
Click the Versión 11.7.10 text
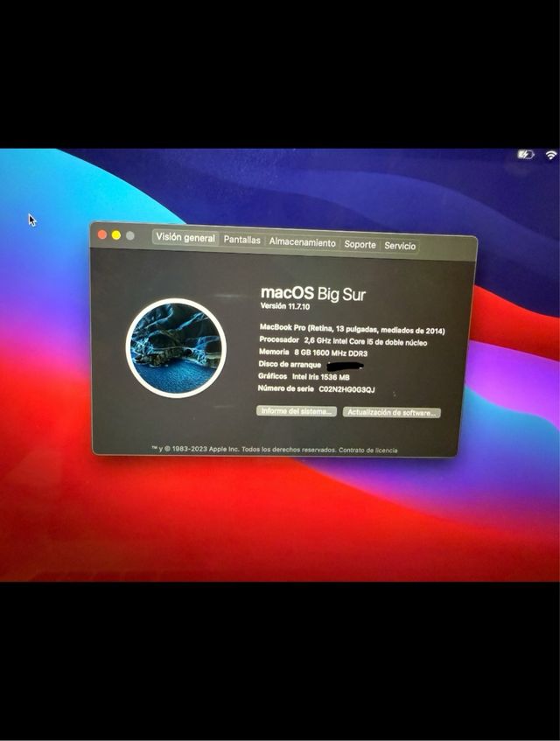285,306
